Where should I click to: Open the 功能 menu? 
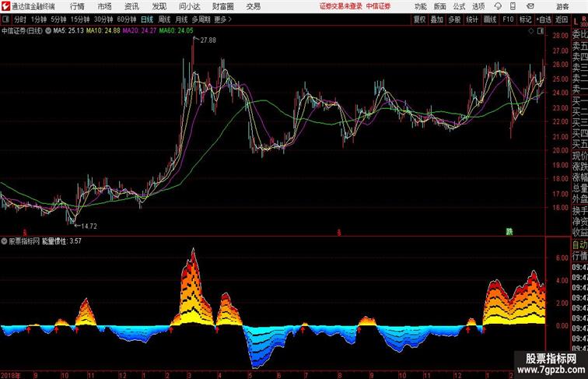pyautogui.click(x=421, y=6)
